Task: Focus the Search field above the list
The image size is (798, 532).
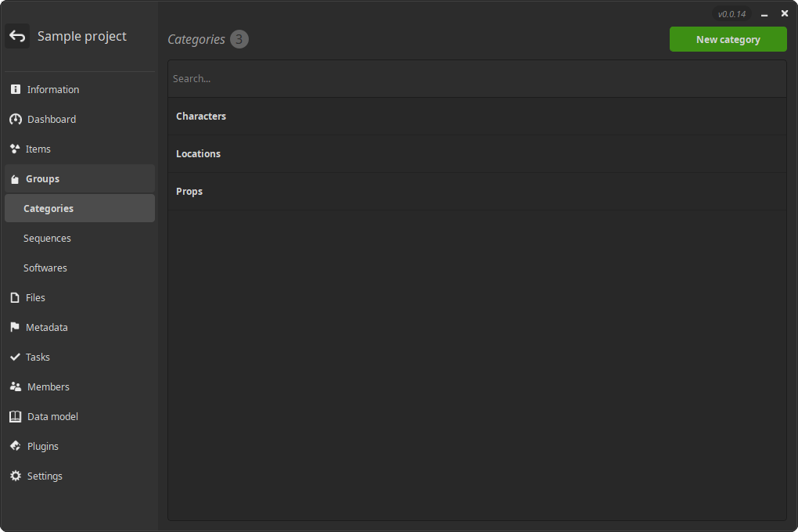Action: (476, 79)
